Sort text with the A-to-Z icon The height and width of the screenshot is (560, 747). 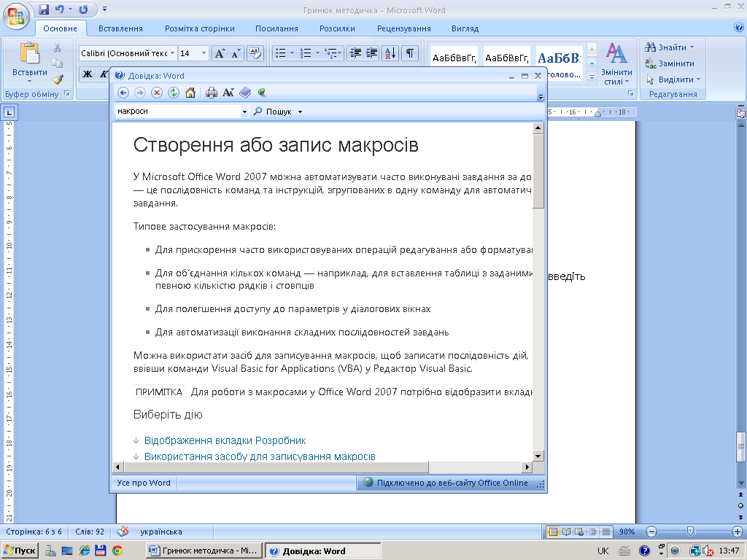[x=390, y=53]
